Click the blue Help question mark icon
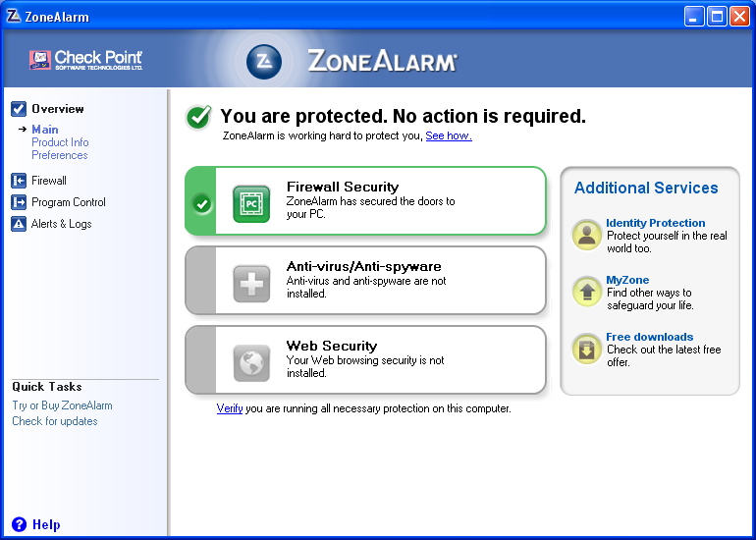Image resolution: width=756 pixels, height=540 pixels. (20, 524)
